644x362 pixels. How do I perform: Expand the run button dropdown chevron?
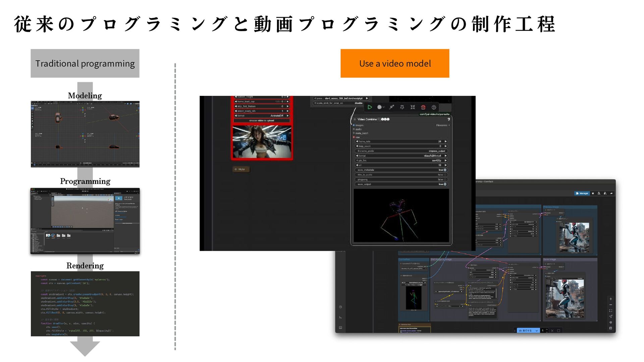click(537, 330)
